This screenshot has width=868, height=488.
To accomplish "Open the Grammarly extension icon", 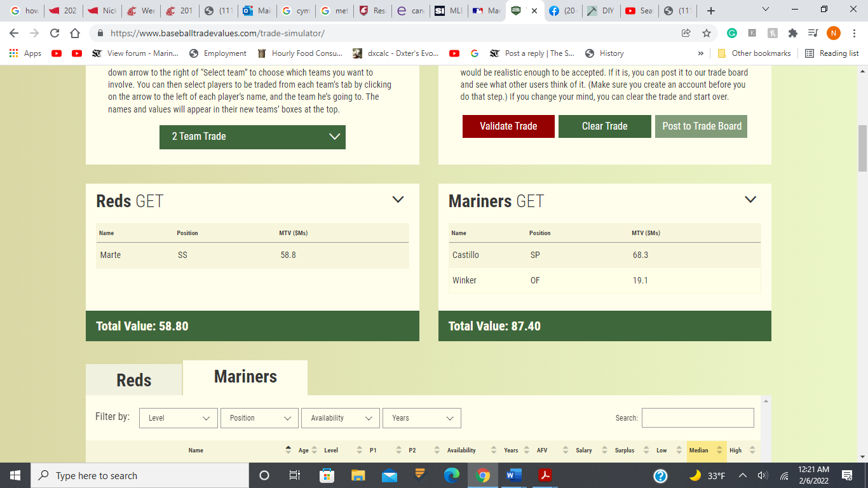I will point(732,33).
